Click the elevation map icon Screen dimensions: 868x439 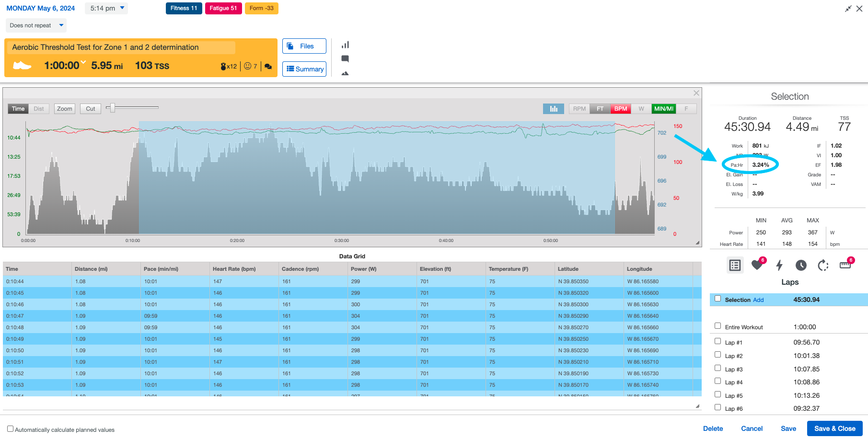(x=345, y=73)
